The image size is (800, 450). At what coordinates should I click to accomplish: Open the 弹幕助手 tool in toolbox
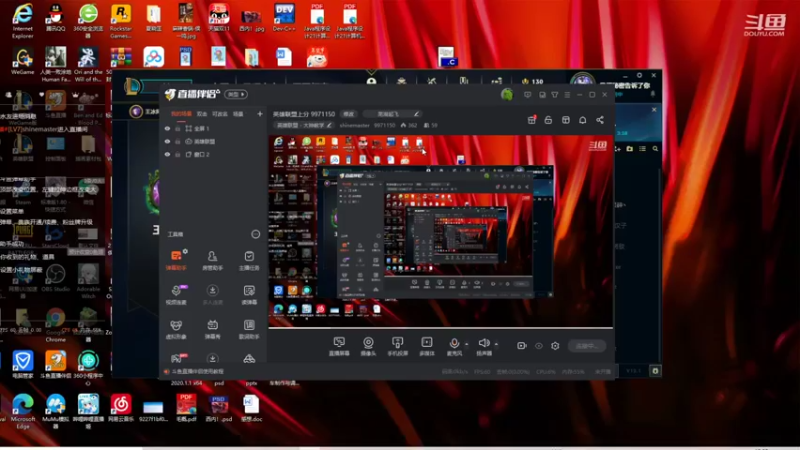tap(176, 260)
